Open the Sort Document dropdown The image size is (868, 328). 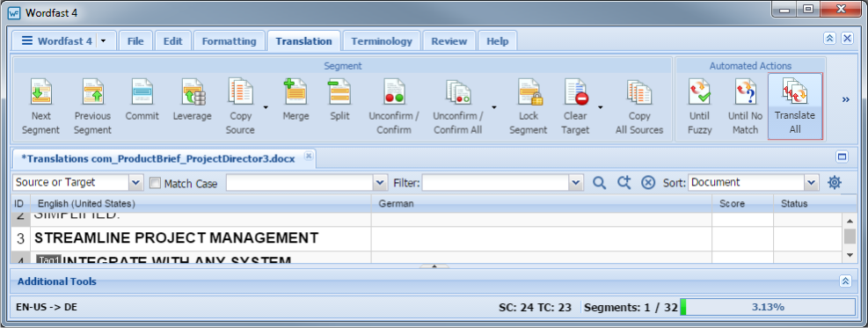[x=754, y=183]
